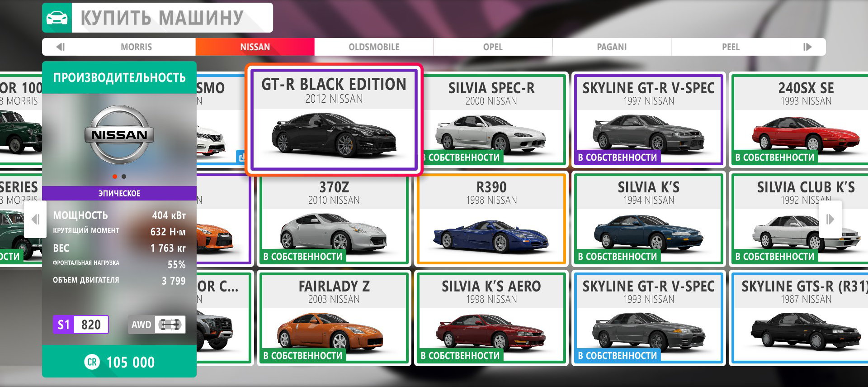Open the PAGANI manufacturer tab

pos(612,47)
